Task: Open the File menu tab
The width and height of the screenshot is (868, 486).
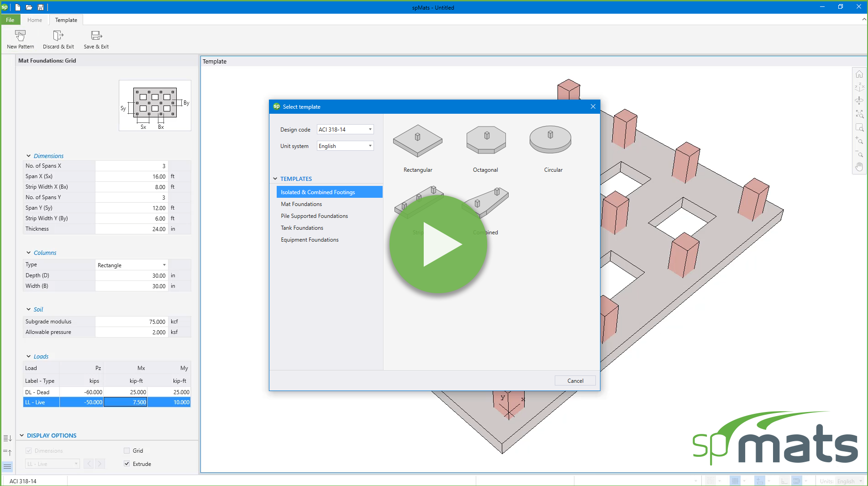Action: click(x=10, y=20)
